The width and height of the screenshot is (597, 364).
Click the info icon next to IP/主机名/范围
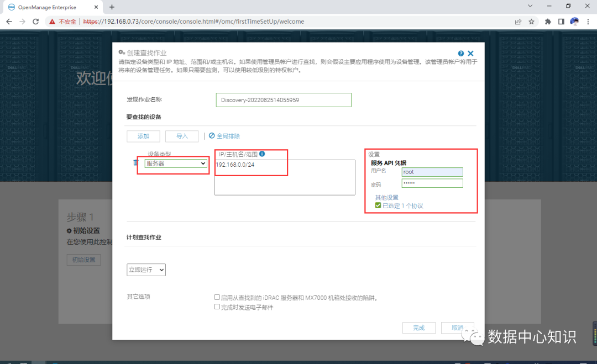(x=262, y=154)
